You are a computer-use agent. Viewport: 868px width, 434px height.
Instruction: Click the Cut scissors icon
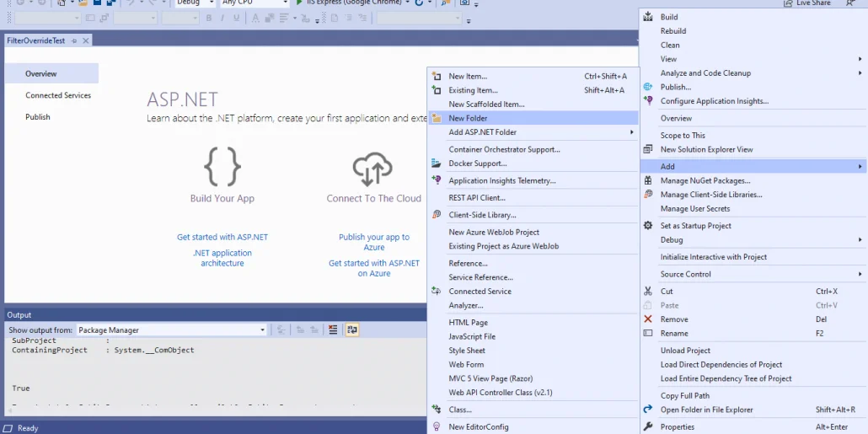click(648, 292)
